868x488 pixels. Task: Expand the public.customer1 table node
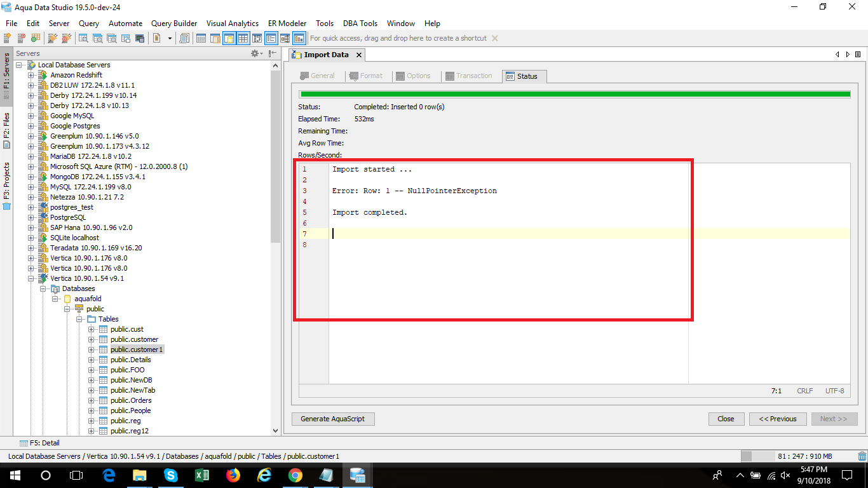click(x=91, y=349)
